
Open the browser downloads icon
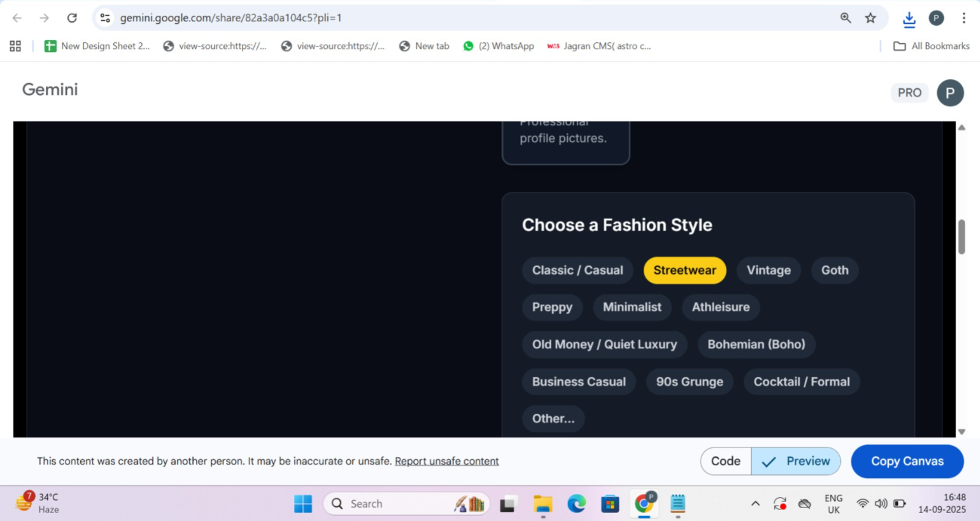click(x=909, y=19)
